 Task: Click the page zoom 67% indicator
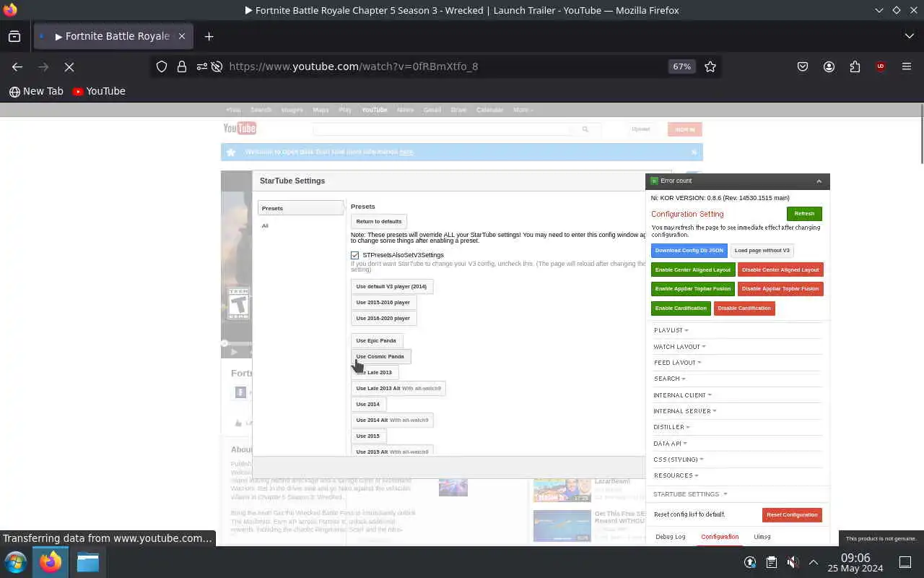point(681,66)
